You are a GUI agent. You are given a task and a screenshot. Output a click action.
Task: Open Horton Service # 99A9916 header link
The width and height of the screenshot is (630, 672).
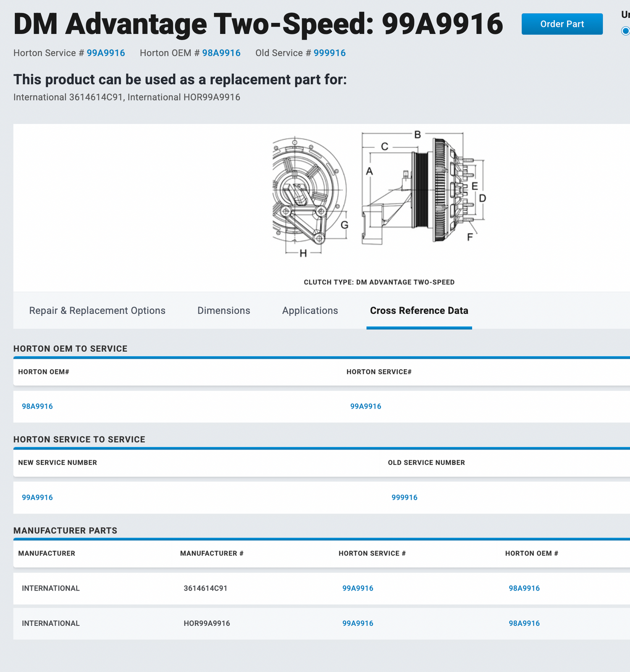pos(105,53)
